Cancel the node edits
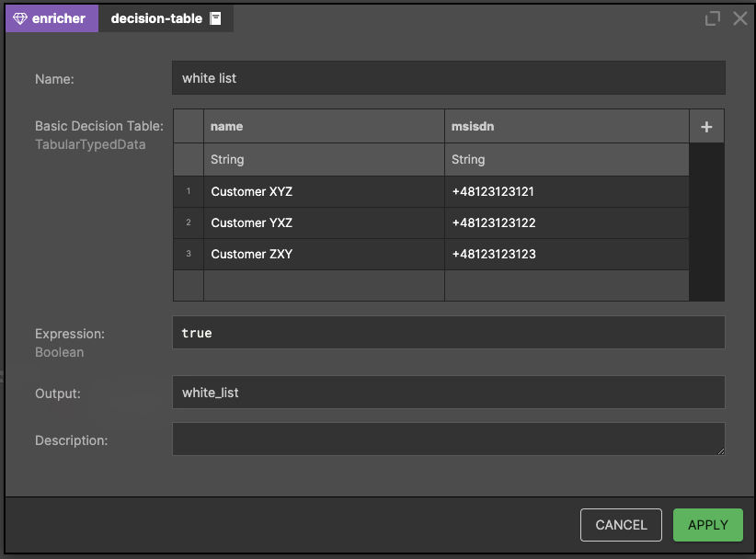 621,525
